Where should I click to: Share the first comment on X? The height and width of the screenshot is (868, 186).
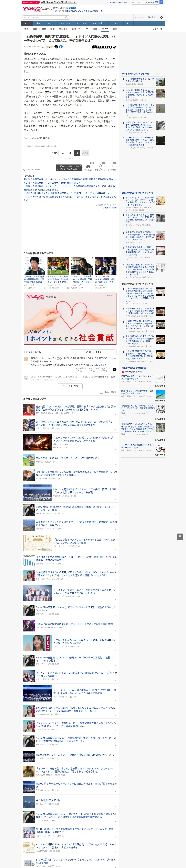115,370
